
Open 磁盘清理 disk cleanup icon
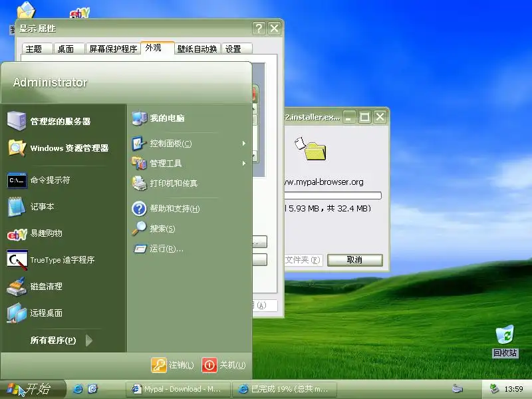click(17, 287)
